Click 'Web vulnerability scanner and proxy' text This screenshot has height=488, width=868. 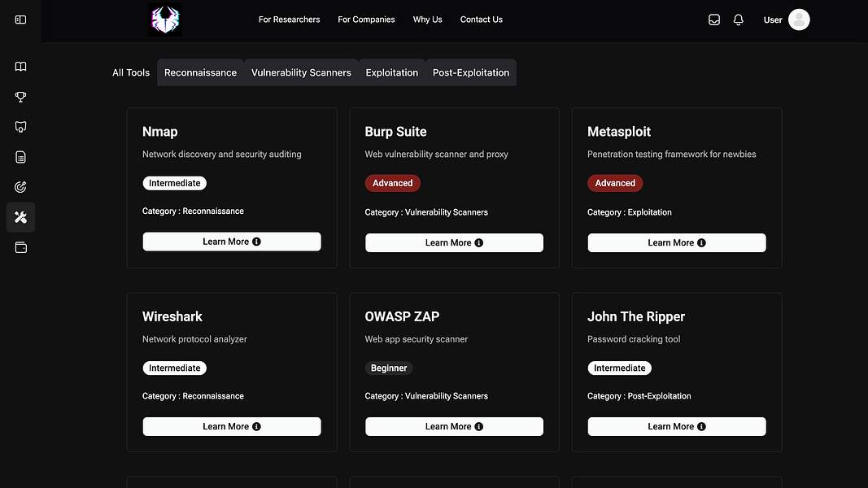point(436,155)
